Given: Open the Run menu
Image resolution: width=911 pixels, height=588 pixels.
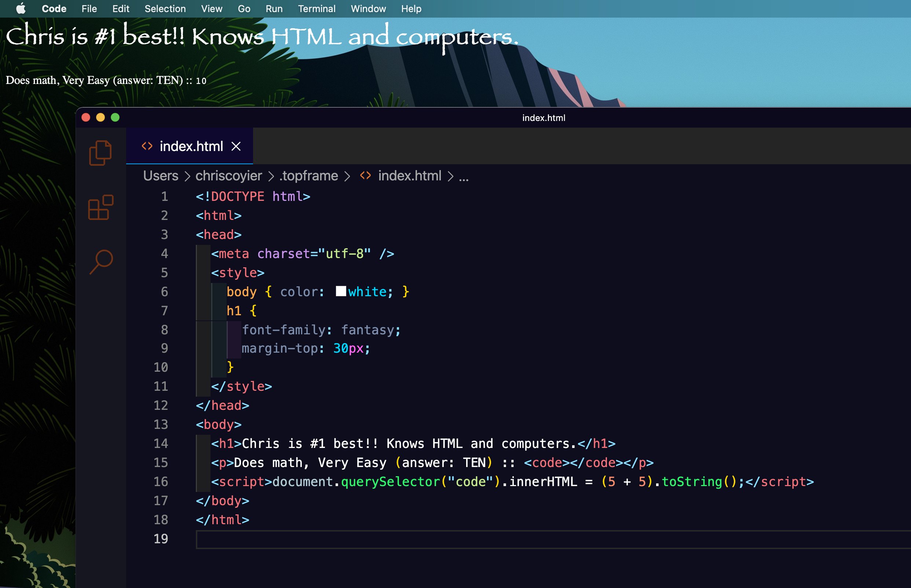Looking at the screenshot, I should click(274, 8).
